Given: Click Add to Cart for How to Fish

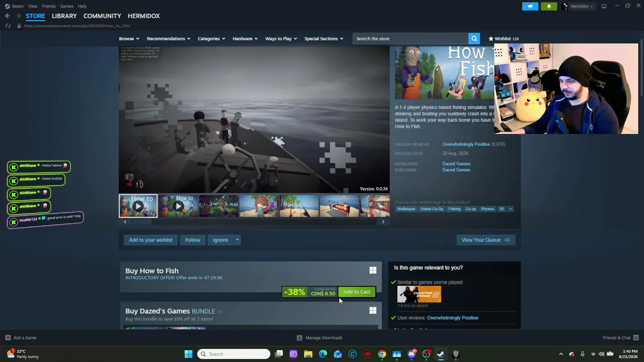Looking at the screenshot, I should (357, 292).
